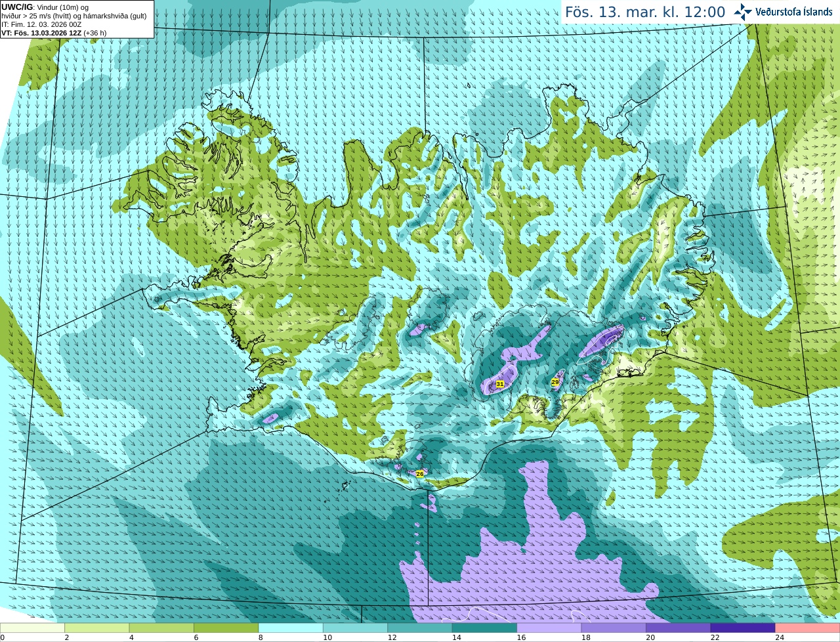
Task: Click the scale tick label 2
Action: click(x=67, y=637)
